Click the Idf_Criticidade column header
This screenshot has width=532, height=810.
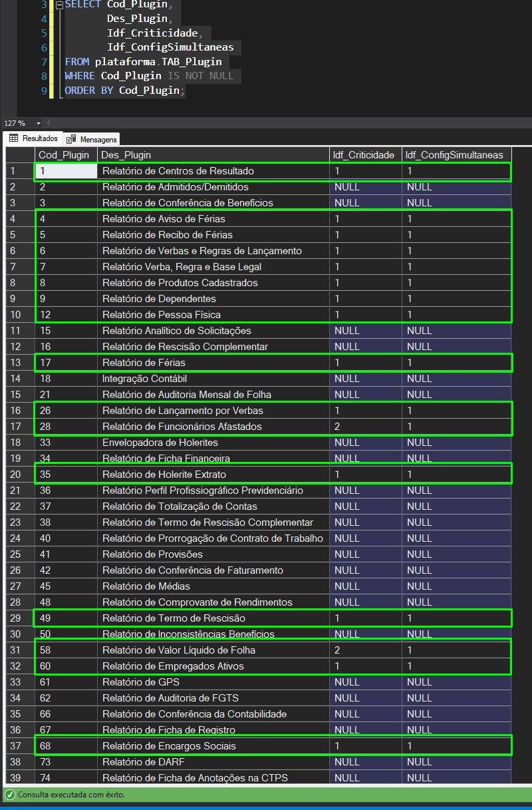[x=366, y=155]
